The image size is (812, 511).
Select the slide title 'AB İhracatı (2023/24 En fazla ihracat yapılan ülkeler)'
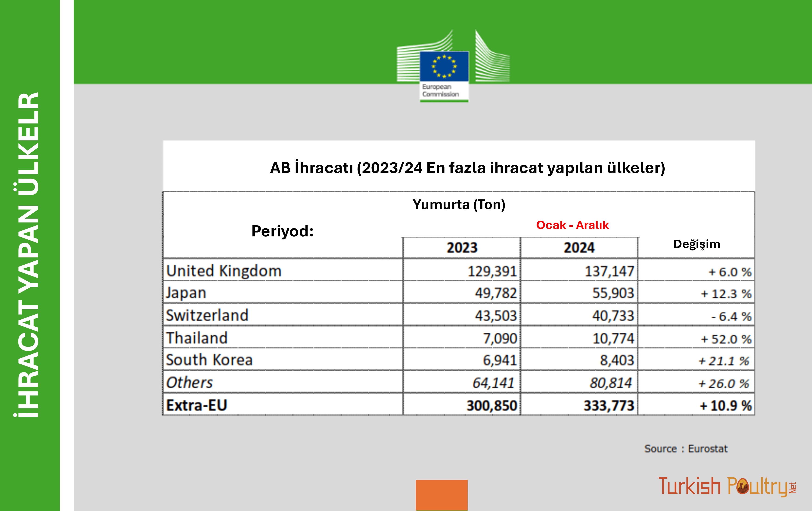[x=467, y=168]
